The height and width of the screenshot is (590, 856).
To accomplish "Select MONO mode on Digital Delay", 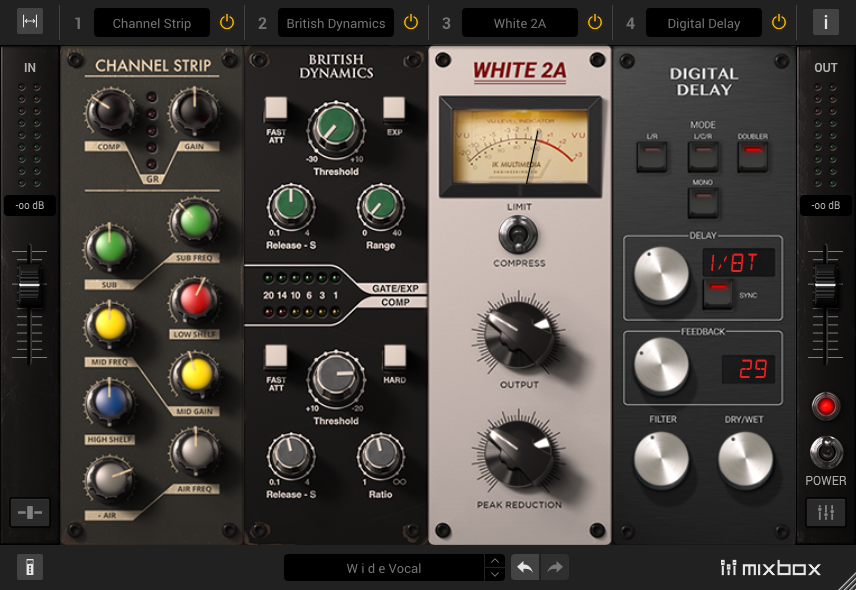I will click(x=703, y=202).
